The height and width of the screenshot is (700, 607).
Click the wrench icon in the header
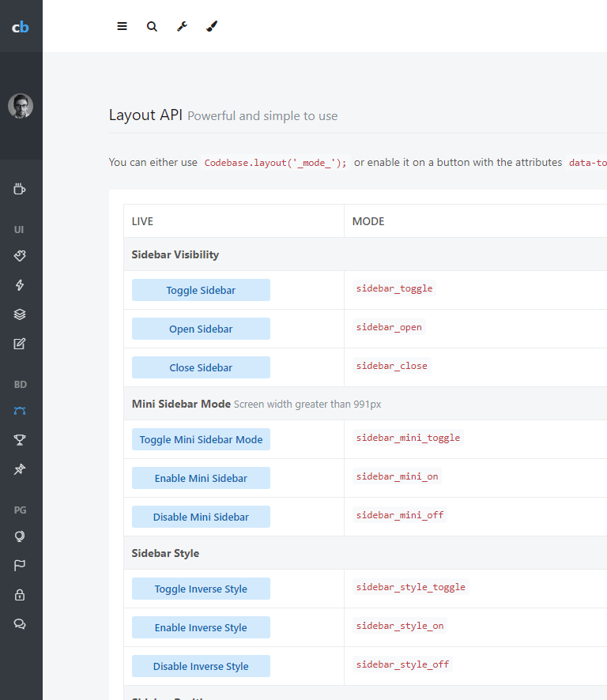(x=182, y=26)
